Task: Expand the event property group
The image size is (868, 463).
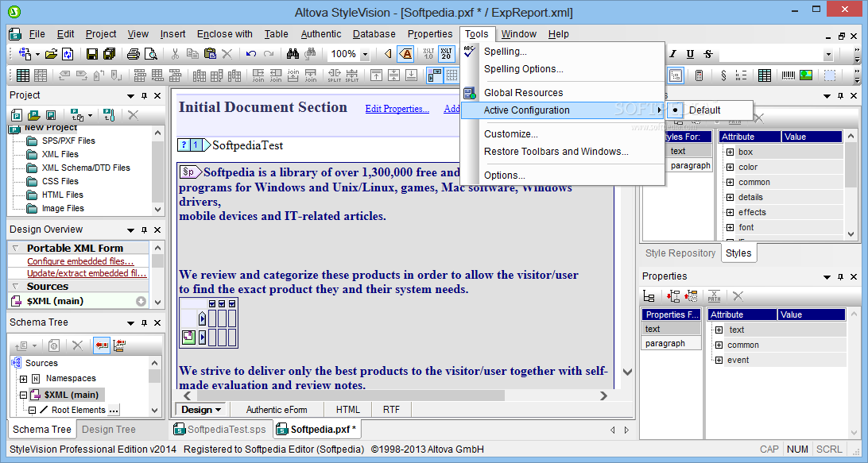Action: tap(719, 360)
